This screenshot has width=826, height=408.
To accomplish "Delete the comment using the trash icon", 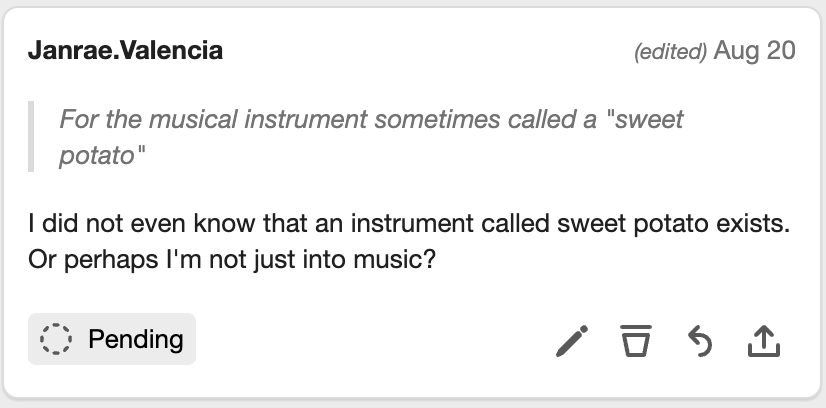I will click(634, 341).
